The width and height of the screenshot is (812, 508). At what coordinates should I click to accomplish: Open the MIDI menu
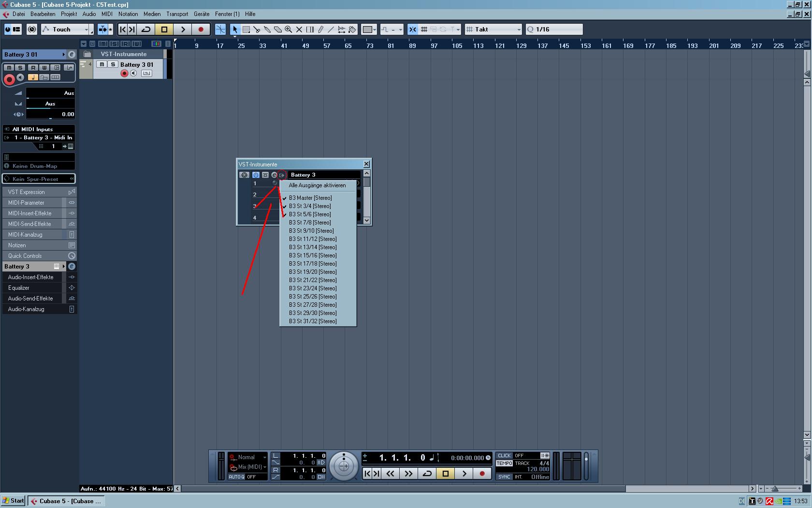[x=107, y=14]
